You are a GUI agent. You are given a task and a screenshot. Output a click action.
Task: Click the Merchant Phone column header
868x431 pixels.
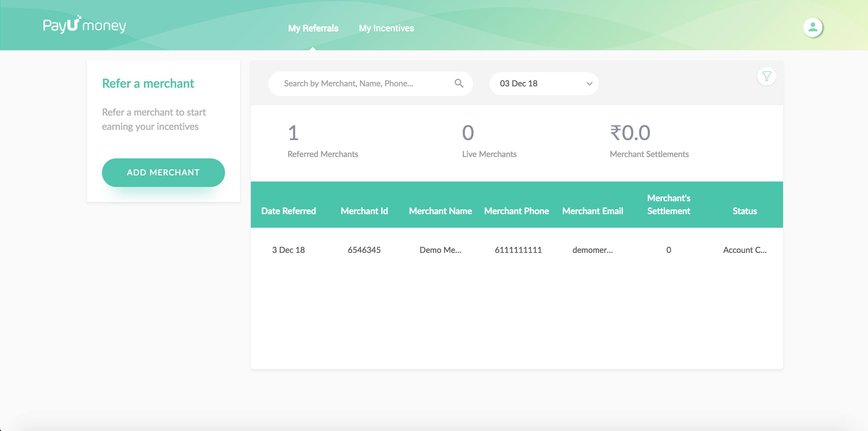[x=517, y=211]
